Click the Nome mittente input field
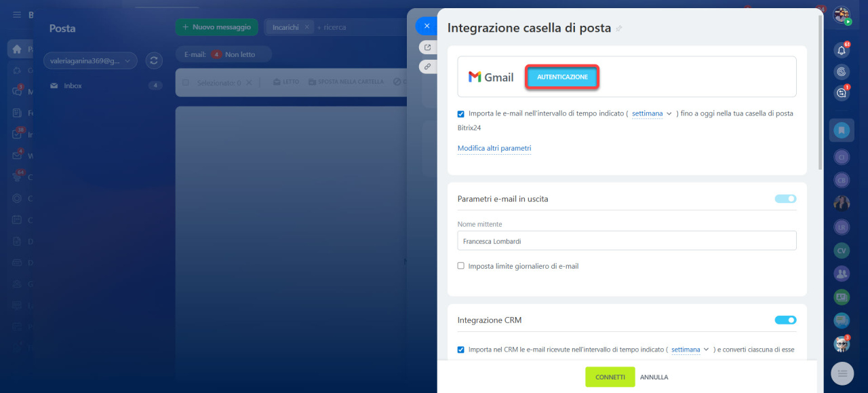The width and height of the screenshot is (868, 393). (x=627, y=241)
